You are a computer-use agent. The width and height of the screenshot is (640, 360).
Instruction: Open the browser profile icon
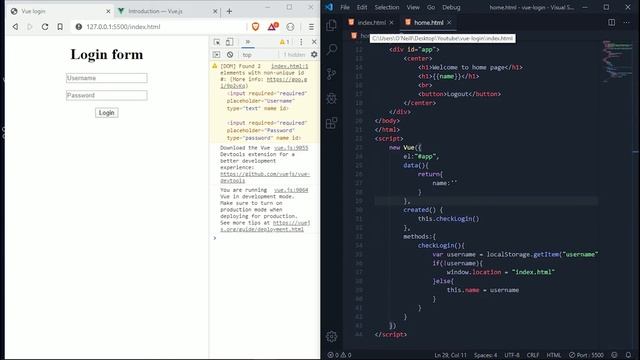(290, 27)
